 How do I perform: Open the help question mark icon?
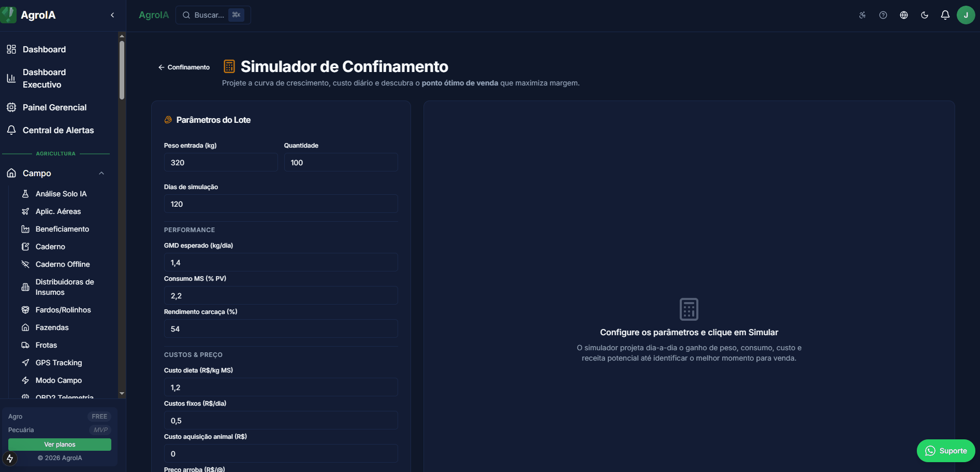[883, 15]
